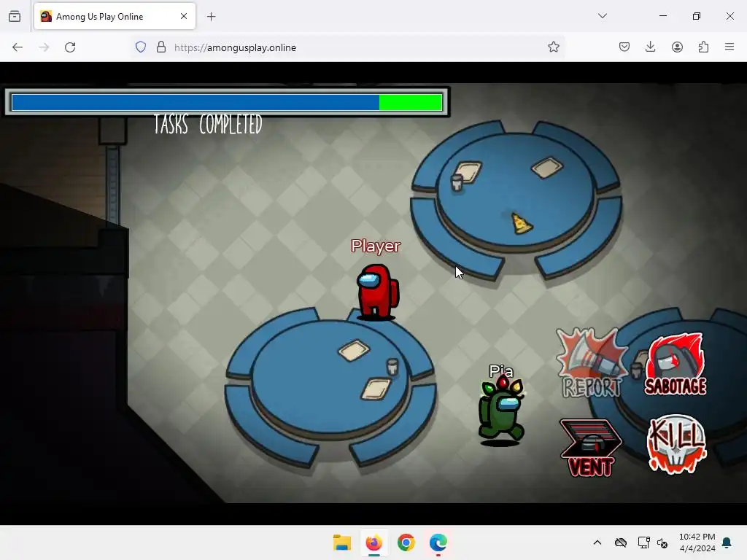Open the Firefox hamburger menu
Screen dimensions: 747x560
coord(729,47)
